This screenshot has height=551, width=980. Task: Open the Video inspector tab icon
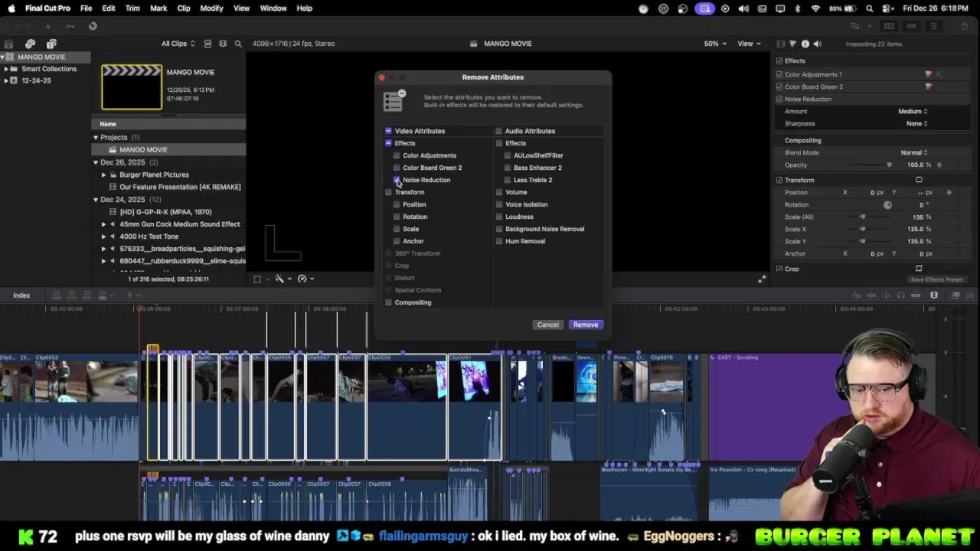[780, 44]
